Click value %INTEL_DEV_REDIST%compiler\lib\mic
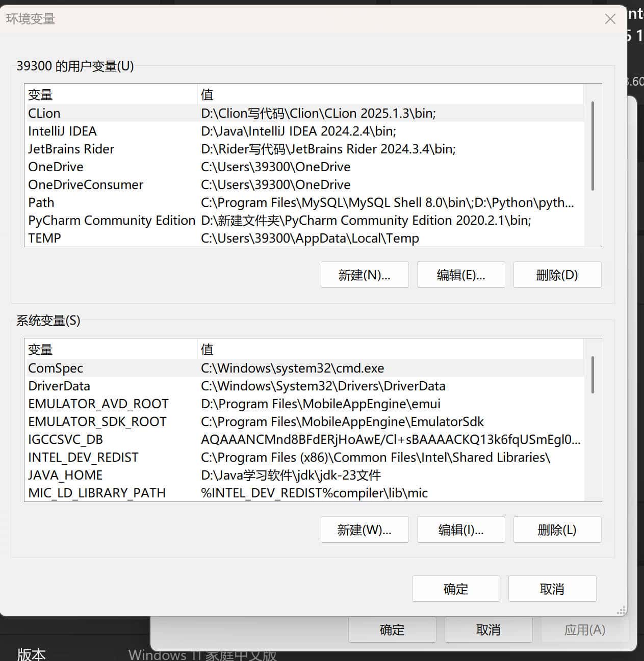Image resolution: width=644 pixels, height=661 pixels. coord(314,493)
